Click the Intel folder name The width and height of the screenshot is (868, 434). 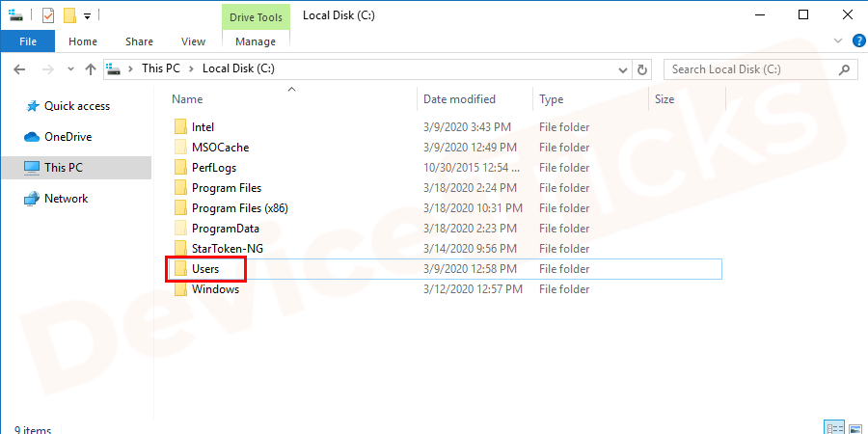coord(203,127)
